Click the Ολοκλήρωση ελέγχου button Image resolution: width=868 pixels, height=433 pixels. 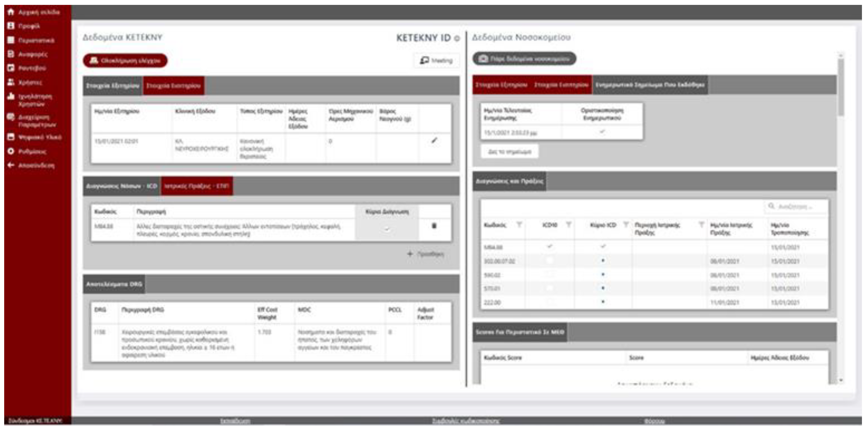125,61
